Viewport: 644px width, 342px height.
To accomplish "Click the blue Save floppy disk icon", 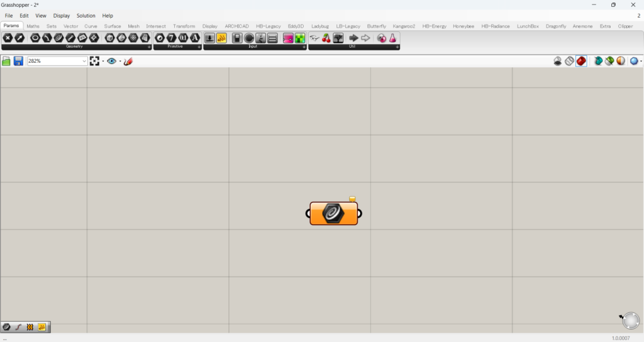I will pos(18,61).
